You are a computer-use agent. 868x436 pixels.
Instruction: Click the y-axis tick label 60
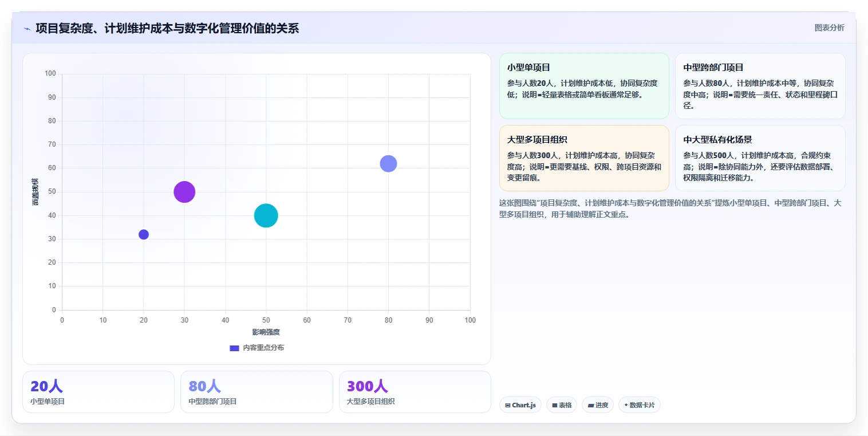pyautogui.click(x=52, y=168)
